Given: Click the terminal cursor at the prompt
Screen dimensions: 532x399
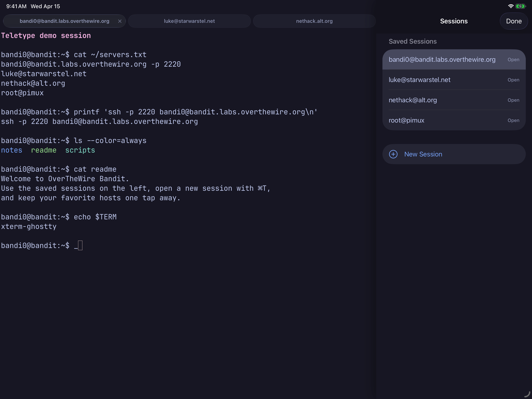Looking at the screenshot, I should point(80,245).
